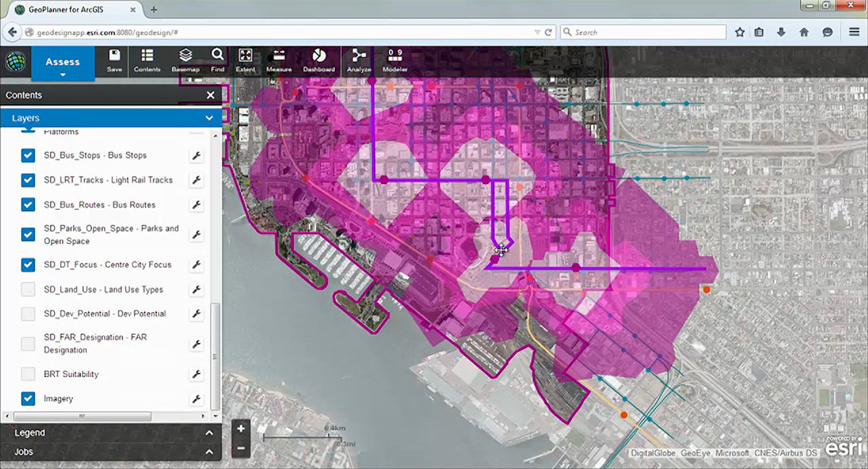This screenshot has height=469, width=868.
Task: Reload the page in browser
Action: (x=548, y=32)
